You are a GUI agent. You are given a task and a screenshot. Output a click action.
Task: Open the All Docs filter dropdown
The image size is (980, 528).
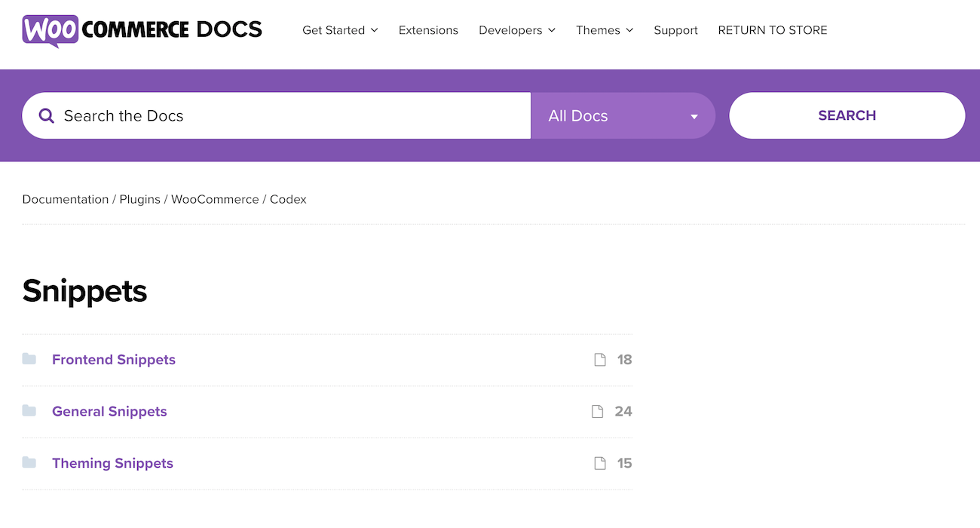point(623,115)
